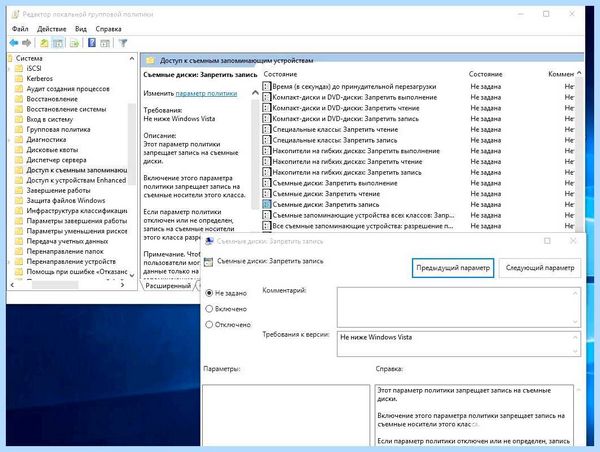Go back using the toolbar Back arrow
Image resolution: width=600 pixels, height=452 pixels.
[14, 43]
